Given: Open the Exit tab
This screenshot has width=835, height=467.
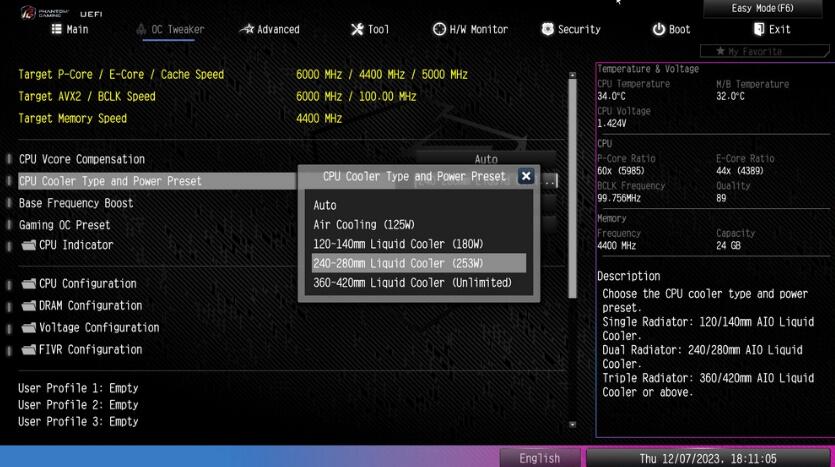Looking at the screenshot, I should [x=772, y=29].
